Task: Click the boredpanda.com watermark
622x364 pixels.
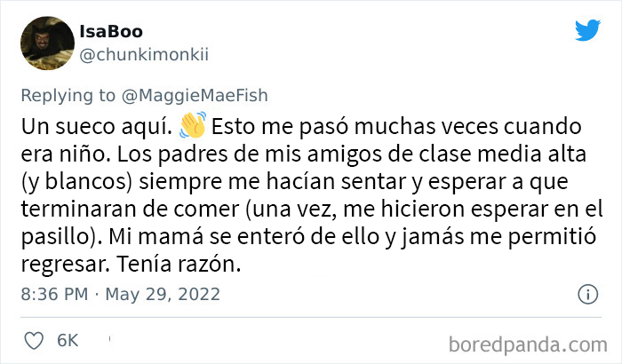Action: [x=528, y=344]
